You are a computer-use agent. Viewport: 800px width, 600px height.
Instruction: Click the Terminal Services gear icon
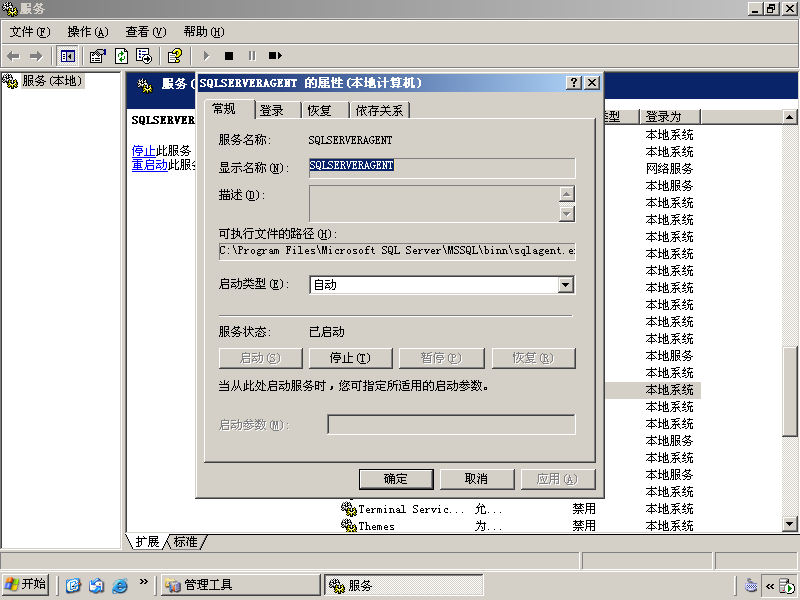348,509
